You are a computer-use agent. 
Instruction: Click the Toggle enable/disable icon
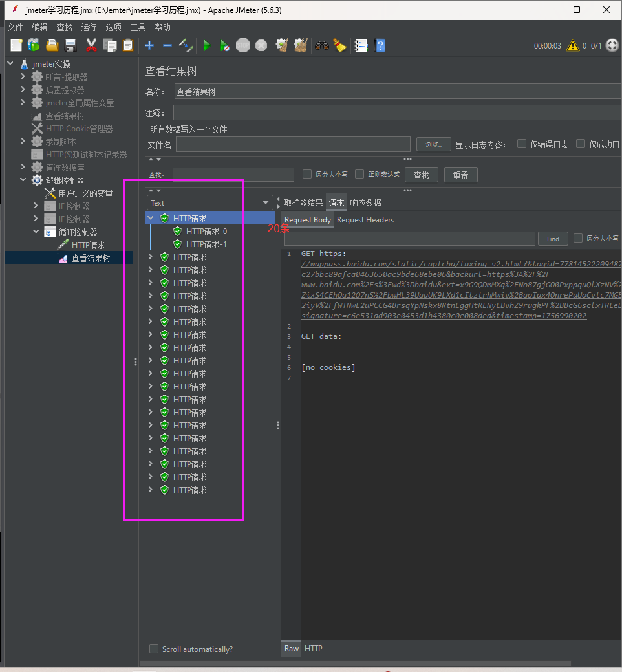pyautogui.click(x=186, y=45)
